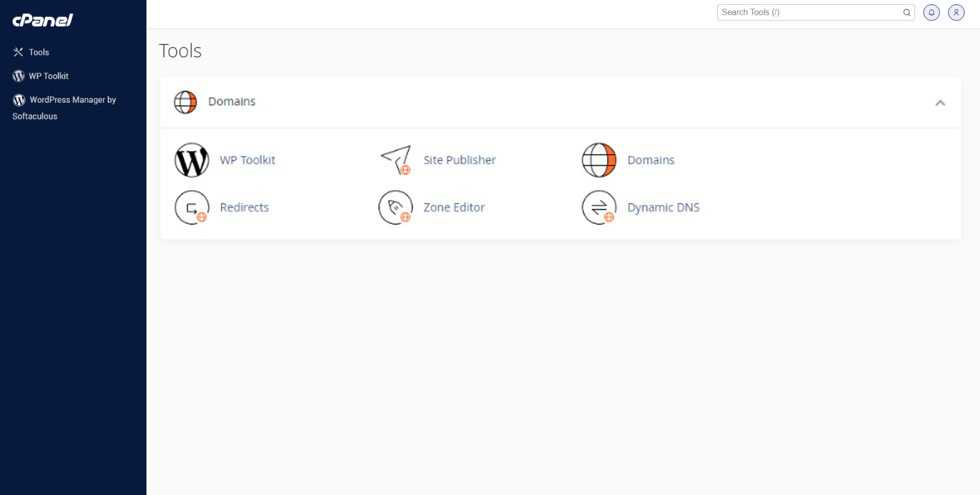980x495 pixels.
Task: Click the Domains section header title
Action: (231, 101)
